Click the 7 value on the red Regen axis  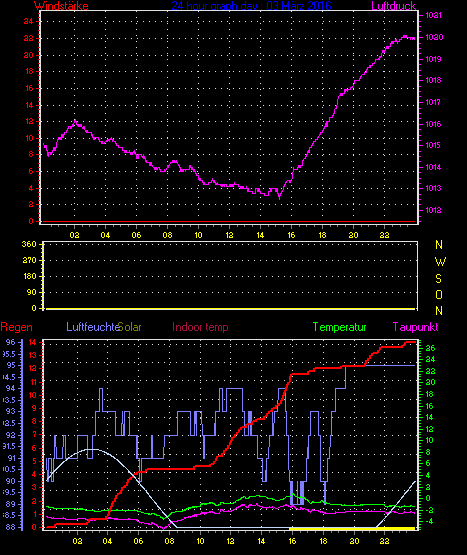(34, 435)
